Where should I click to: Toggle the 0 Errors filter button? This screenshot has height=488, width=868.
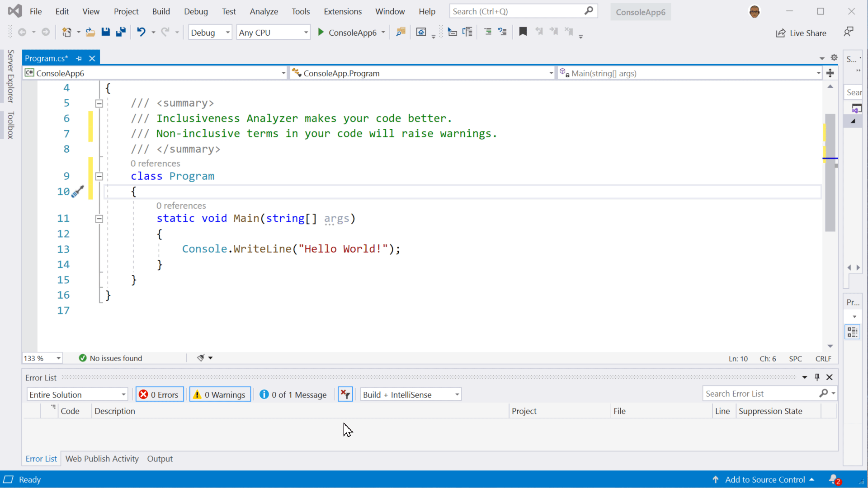click(x=159, y=394)
